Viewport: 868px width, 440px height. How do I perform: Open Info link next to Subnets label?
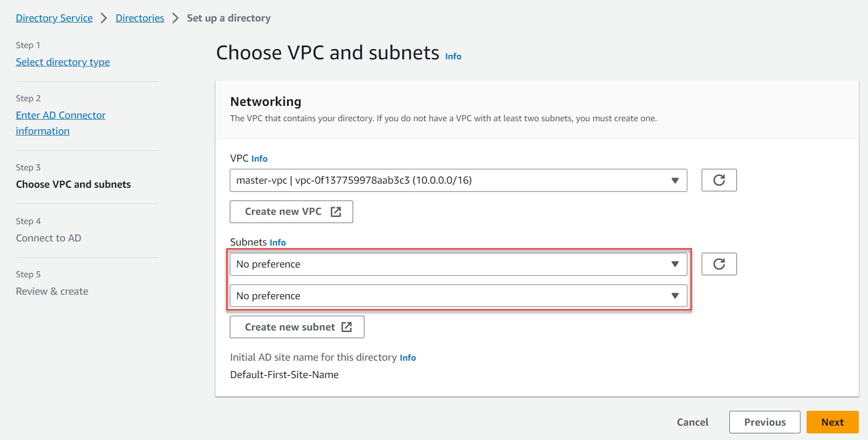[x=277, y=243]
